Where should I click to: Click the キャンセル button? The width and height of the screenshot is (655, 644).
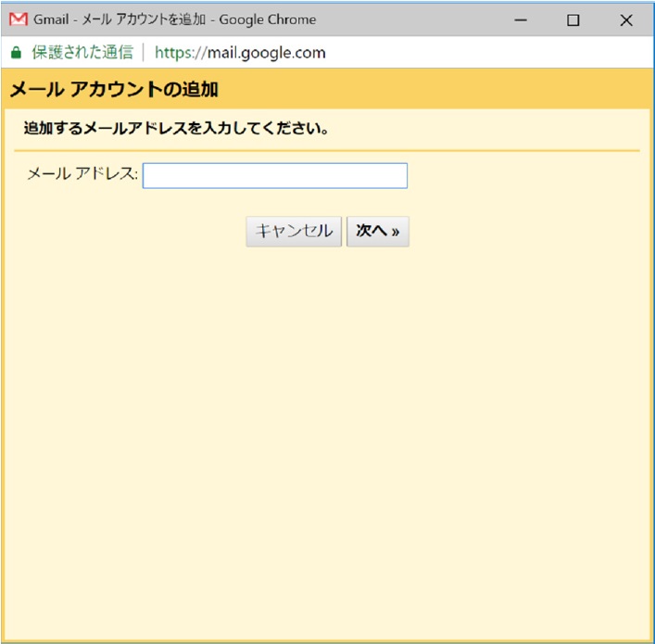(294, 231)
